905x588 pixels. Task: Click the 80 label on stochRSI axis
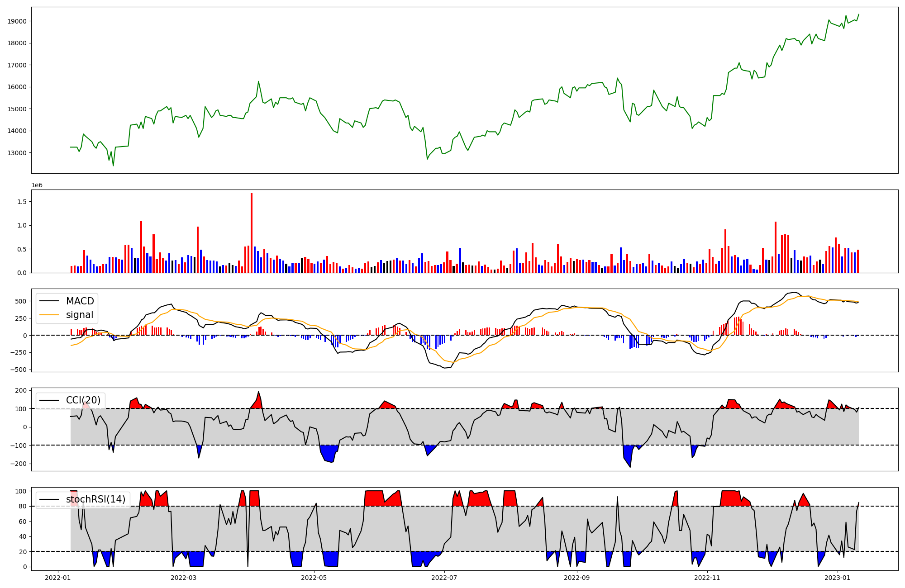23,507
